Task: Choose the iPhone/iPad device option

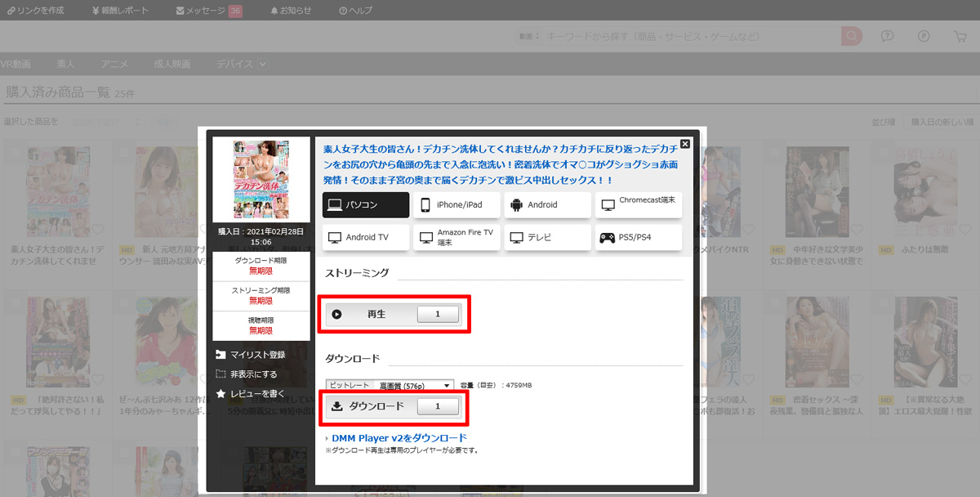Action: coord(457,204)
